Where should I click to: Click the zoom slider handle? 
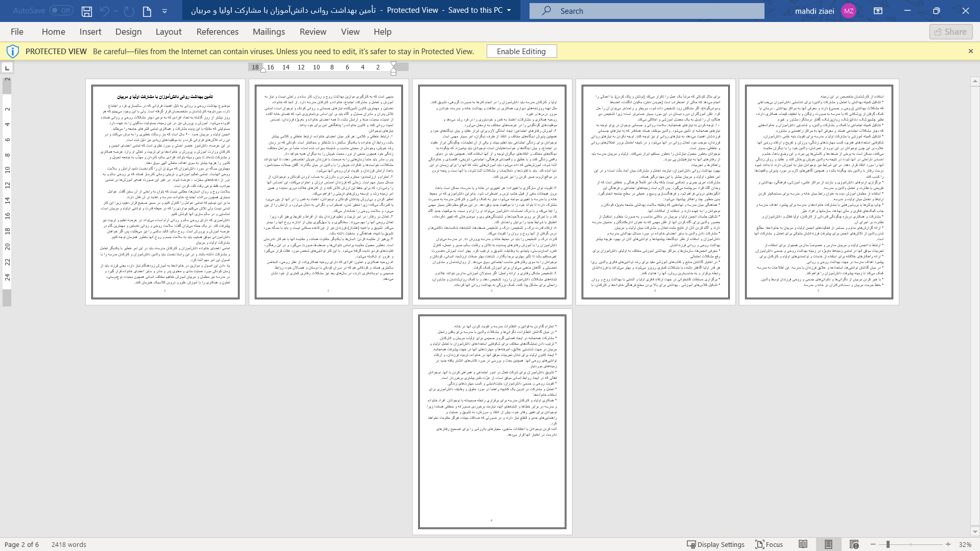pyautogui.click(x=888, y=544)
